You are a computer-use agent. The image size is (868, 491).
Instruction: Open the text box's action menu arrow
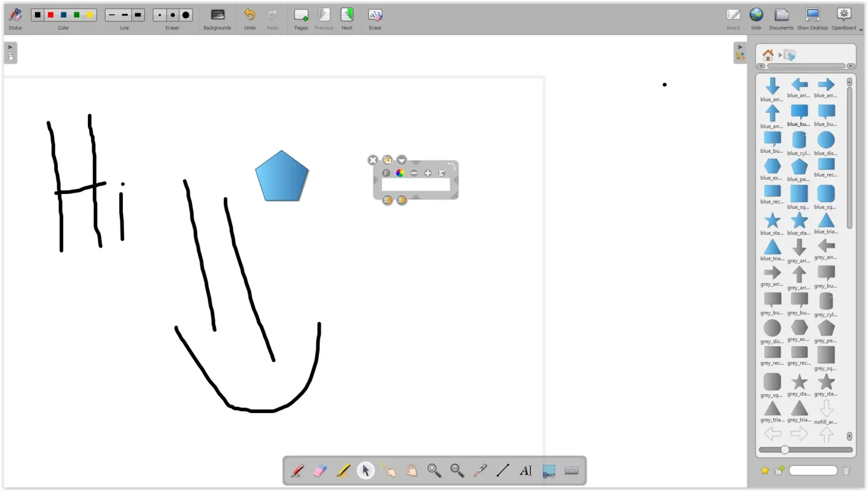(x=401, y=160)
